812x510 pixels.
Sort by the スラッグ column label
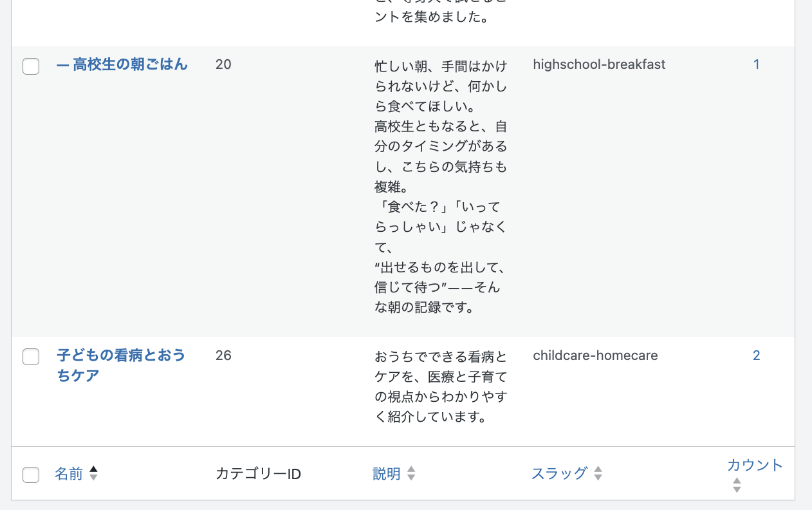(559, 474)
